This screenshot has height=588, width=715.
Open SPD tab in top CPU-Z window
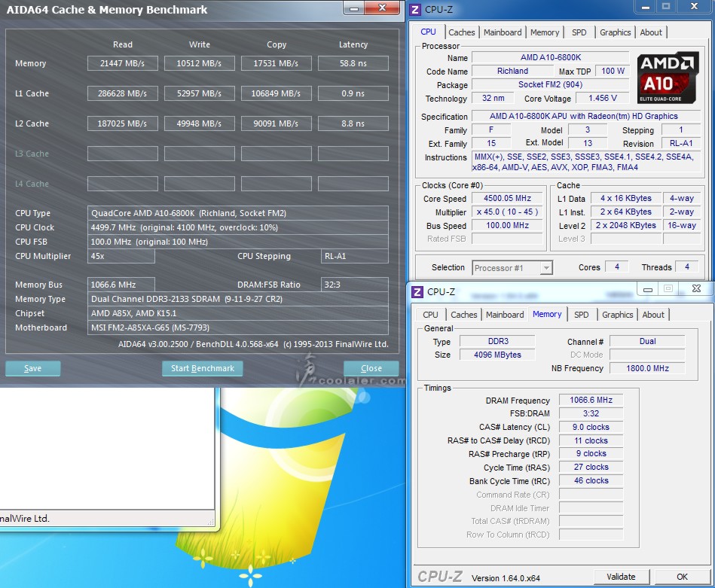[579, 32]
